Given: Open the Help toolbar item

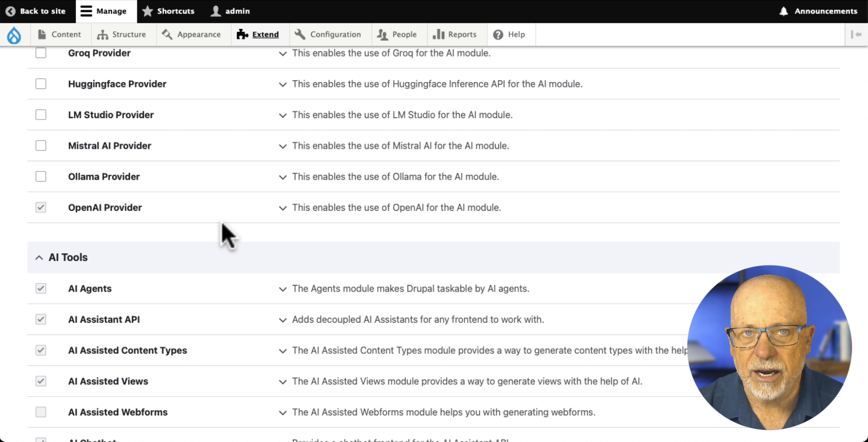Looking at the screenshot, I should point(509,34).
